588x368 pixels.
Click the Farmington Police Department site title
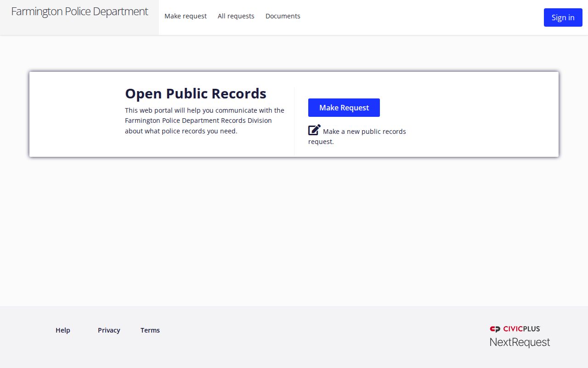(x=79, y=11)
